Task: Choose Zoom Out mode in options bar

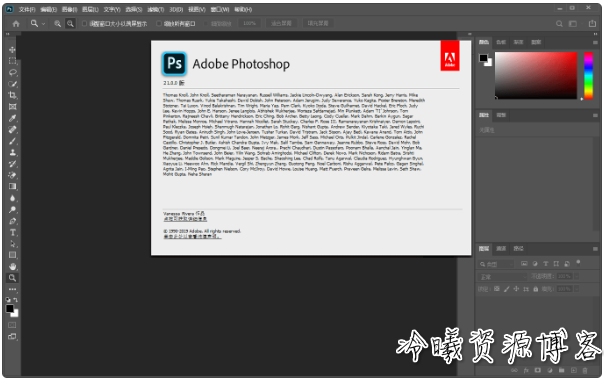Action: [70, 24]
